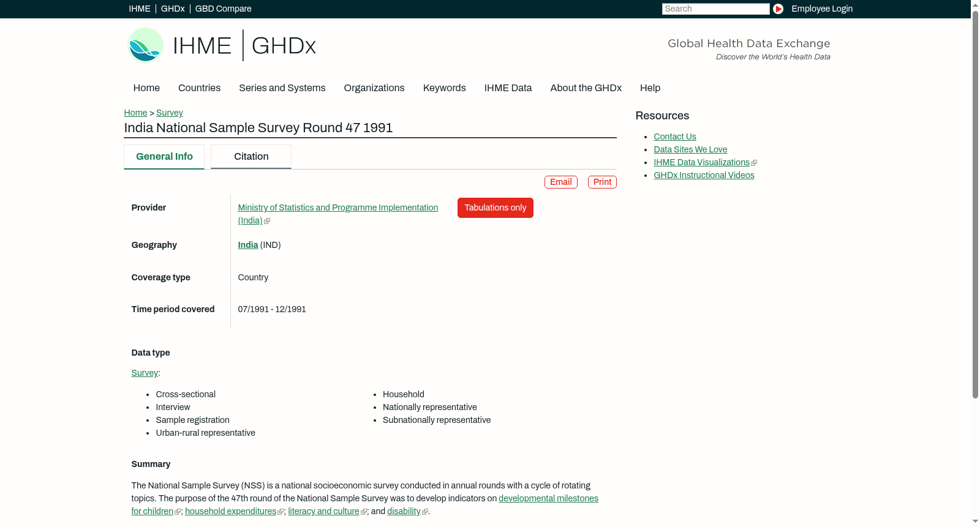The width and height of the screenshot is (980, 527).
Task: Click the Subnationally representative list item
Action: click(x=437, y=420)
